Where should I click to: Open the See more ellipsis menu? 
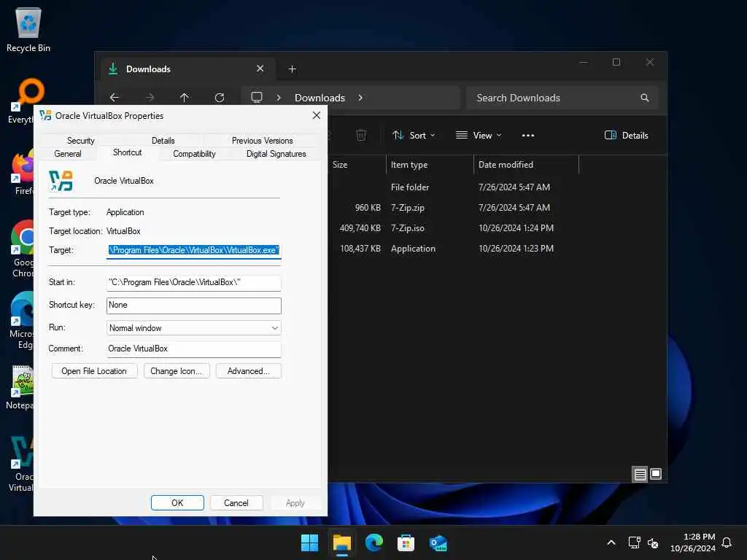528,135
